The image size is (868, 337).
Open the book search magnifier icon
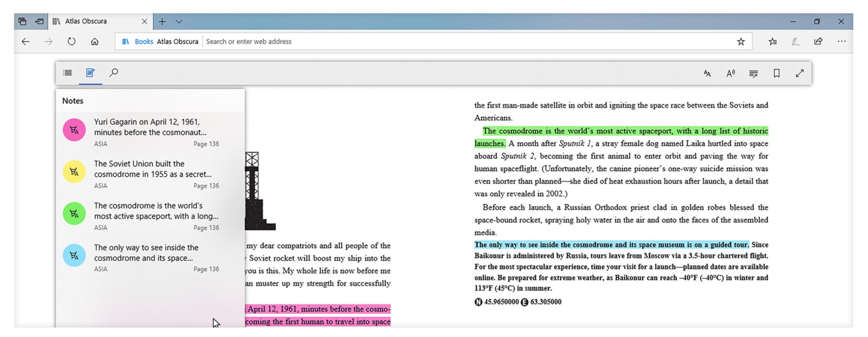[114, 73]
